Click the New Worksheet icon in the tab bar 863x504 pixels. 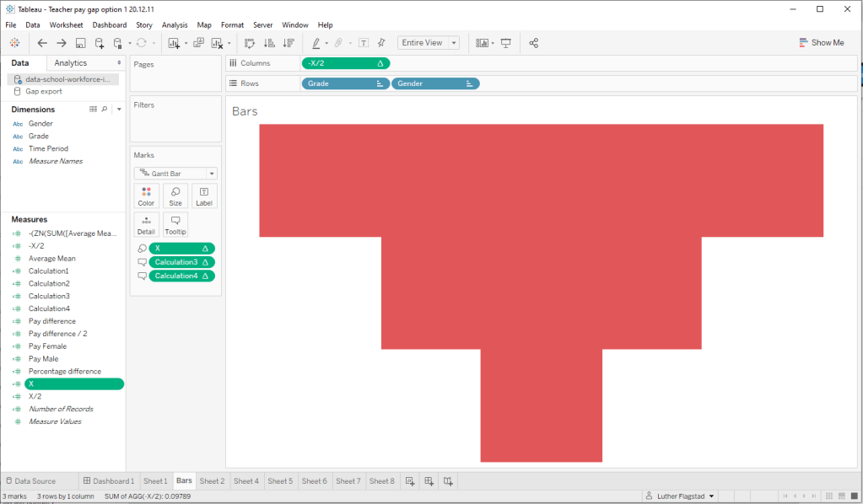pyautogui.click(x=410, y=481)
